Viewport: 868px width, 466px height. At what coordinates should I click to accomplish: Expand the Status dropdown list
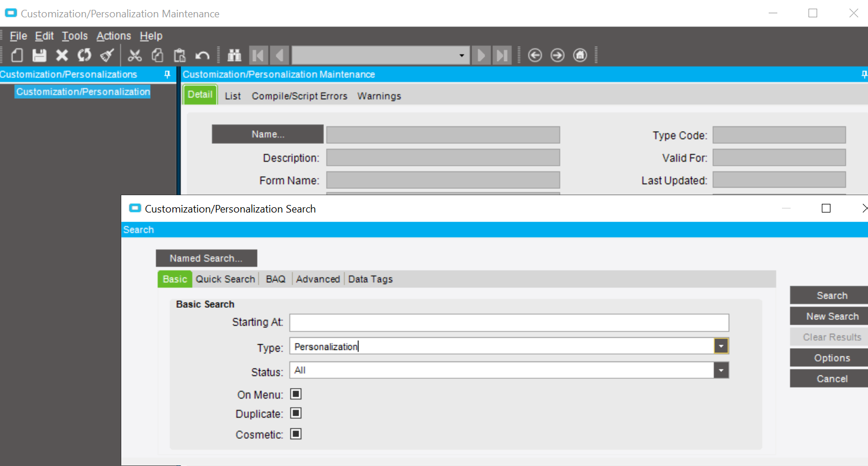[721, 370]
